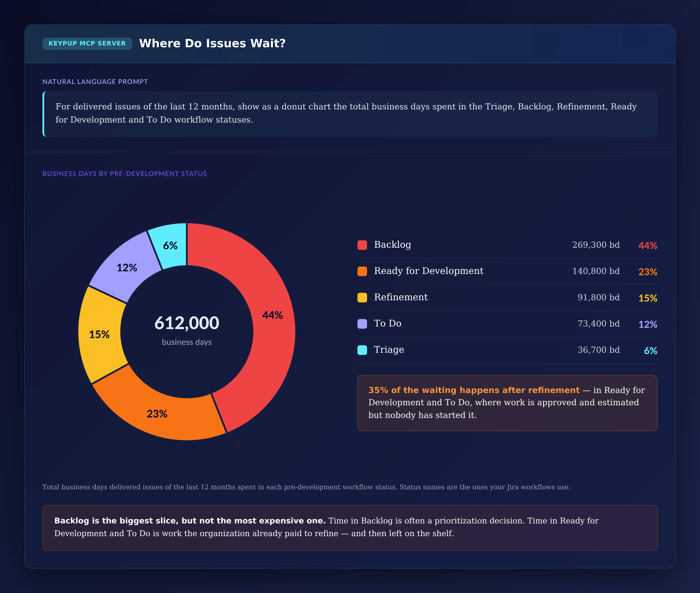The height and width of the screenshot is (593, 700).
Task: Click the 140,800 bd value
Action: 596,271
